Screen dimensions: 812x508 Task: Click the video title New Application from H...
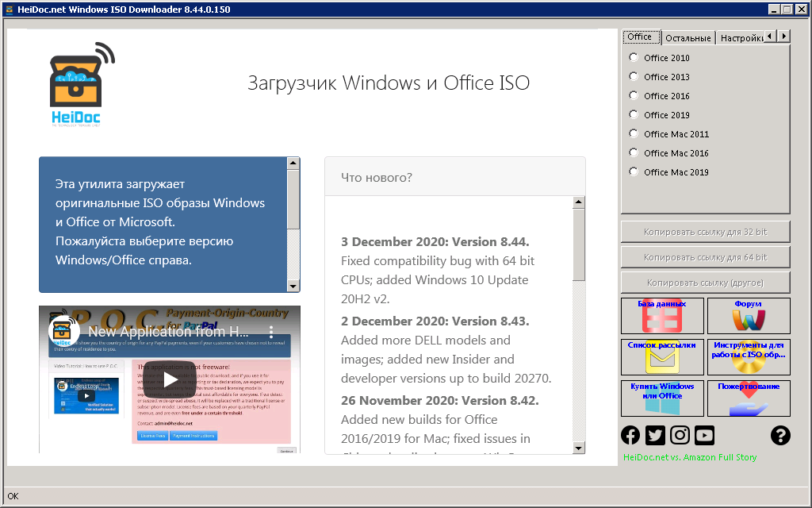click(168, 331)
